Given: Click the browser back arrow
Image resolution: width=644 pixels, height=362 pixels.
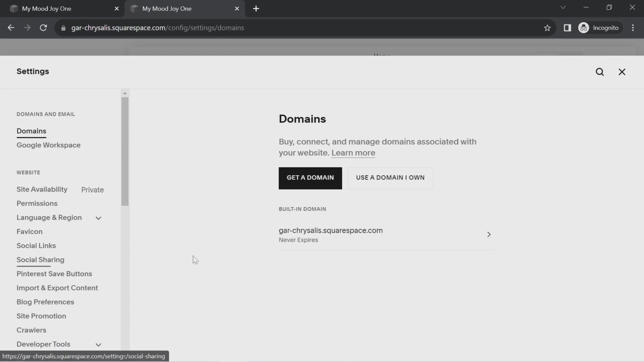Looking at the screenshot, I should [x=11, y=28].
